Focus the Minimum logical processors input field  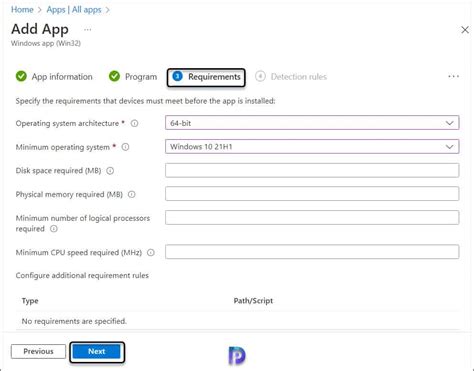312,218
